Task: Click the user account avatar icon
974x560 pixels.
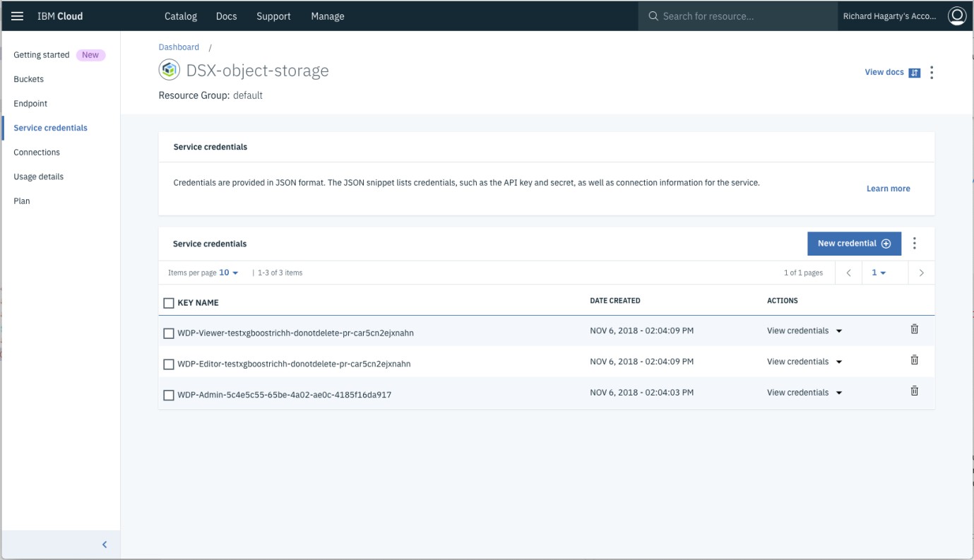Action: click(x=956, y=16)
